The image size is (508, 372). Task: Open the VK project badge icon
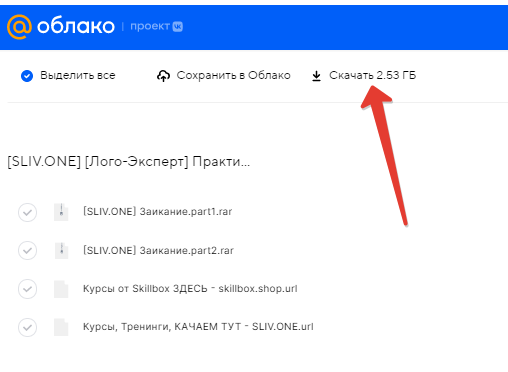178,27
